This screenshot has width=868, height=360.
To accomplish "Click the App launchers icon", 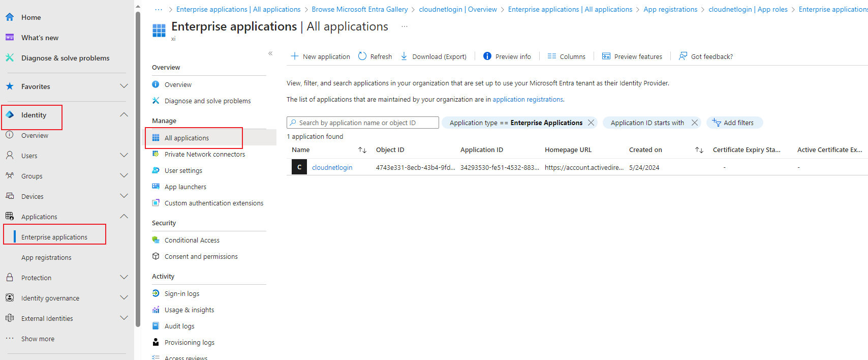I will 156,187.
